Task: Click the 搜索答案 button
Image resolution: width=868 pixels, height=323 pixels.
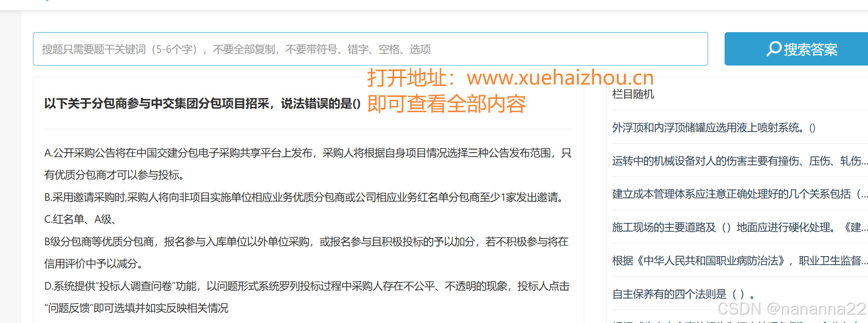Action: pos(796,49)
